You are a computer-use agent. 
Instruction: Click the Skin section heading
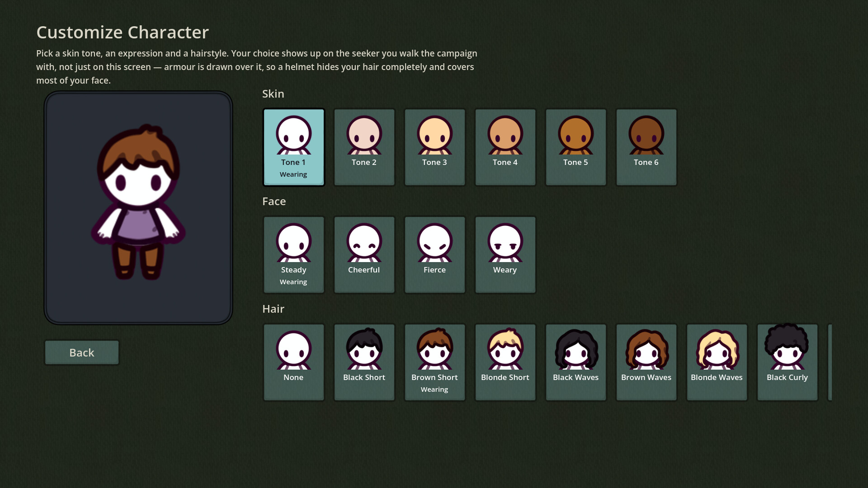[x=273, y=94]
